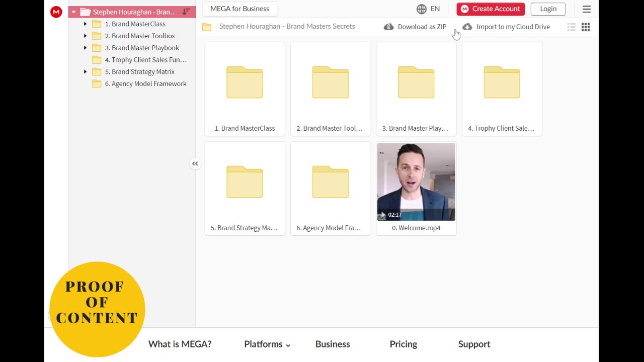Select 6. Agency Model Framework in the tree

pos(145,84)
